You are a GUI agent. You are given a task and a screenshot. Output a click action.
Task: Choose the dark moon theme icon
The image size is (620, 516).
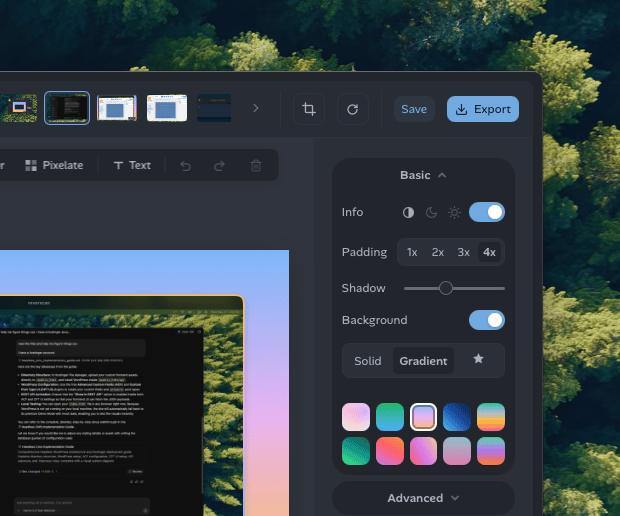pyautogui.click(x=431, y=213)
